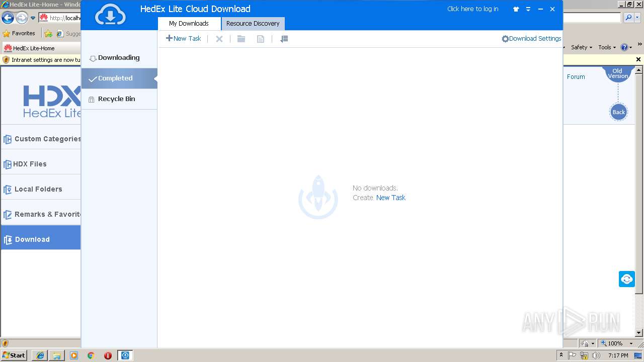This screenshot has height=362, width=644.
Task: Switch to Resource Discovery tab
Action: pos(253,24)
